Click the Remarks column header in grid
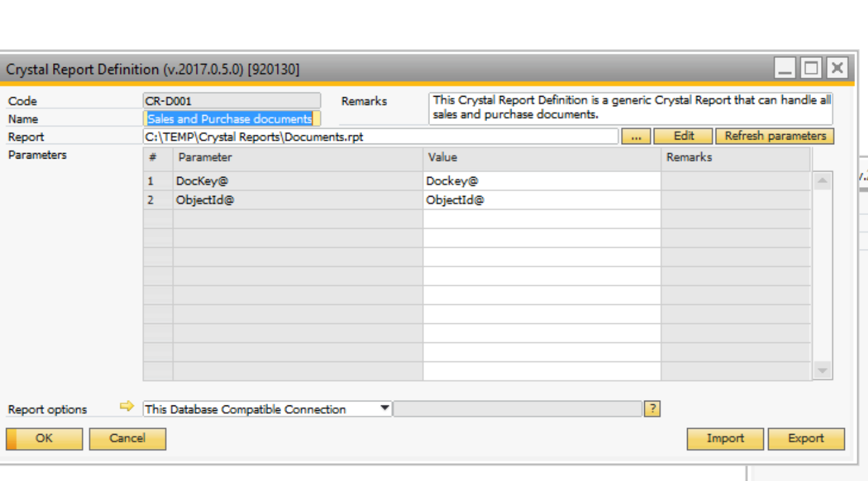Screen dimensions: 868x481 735,157
